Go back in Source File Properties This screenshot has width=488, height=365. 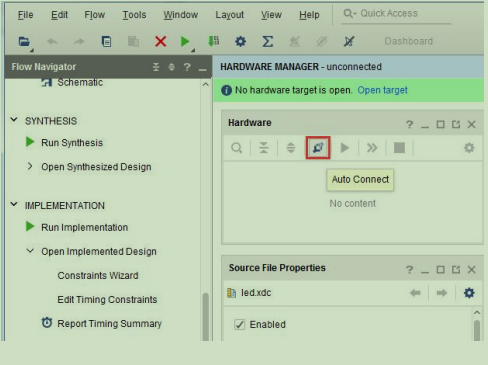tap(415, 293)
